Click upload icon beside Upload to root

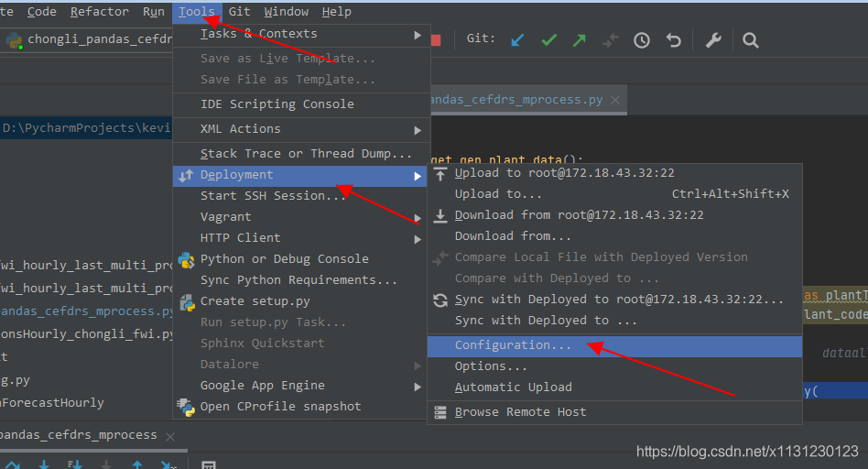[x=440, y=173]
